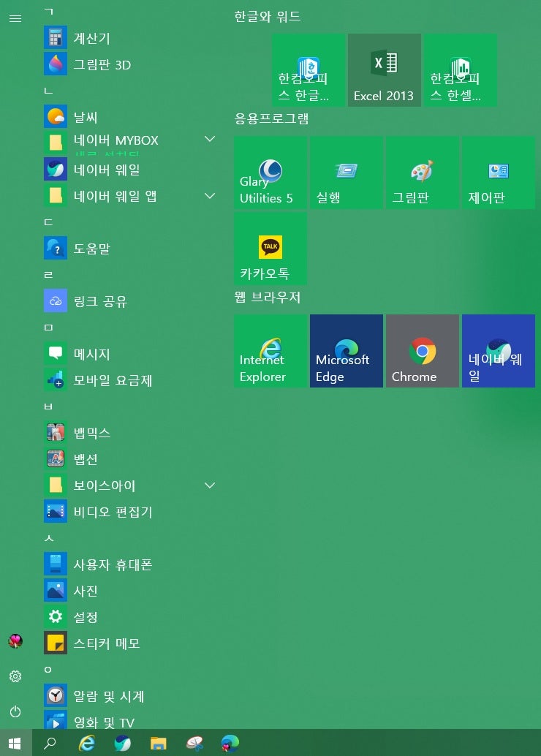Screen dimensions: 541x756
Task: Jump via the ㄱ letter header
Action: (48, 11)
